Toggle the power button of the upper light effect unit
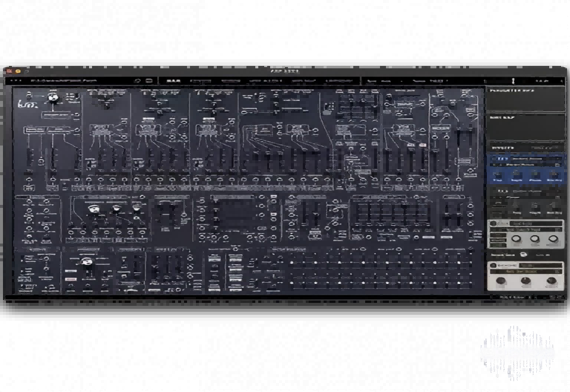570x392 pixels. click(493, 224)
